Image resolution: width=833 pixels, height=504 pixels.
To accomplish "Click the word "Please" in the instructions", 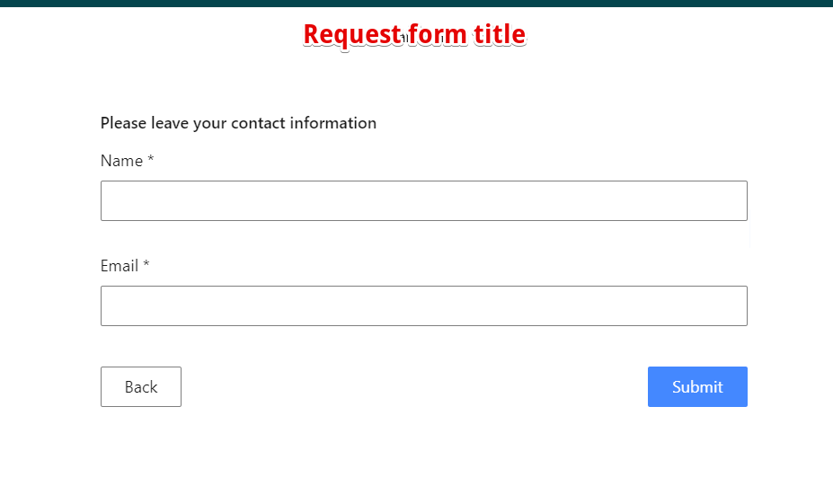I will pyautogui.click(x=123, y=123).
